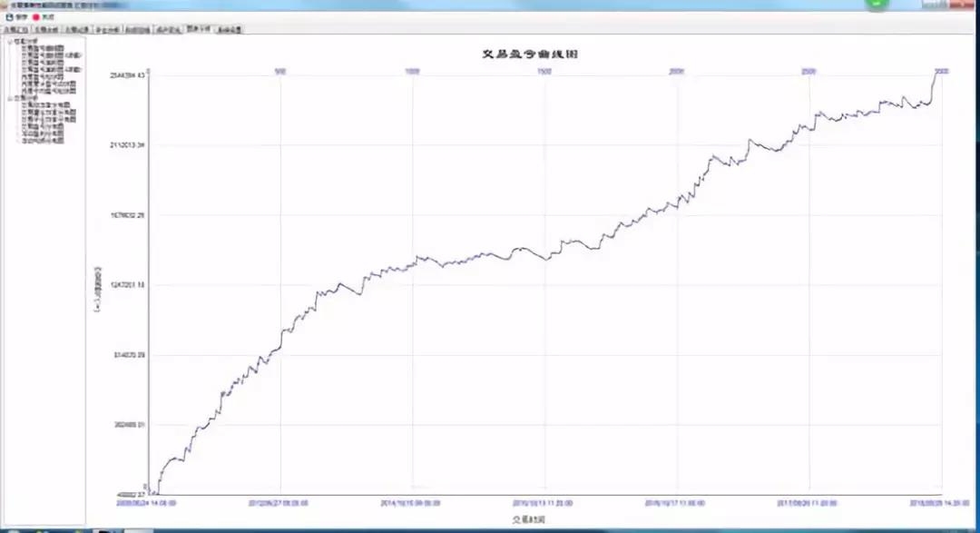Select 交易盈亏曲线图 (详细) in the tree

51,55
